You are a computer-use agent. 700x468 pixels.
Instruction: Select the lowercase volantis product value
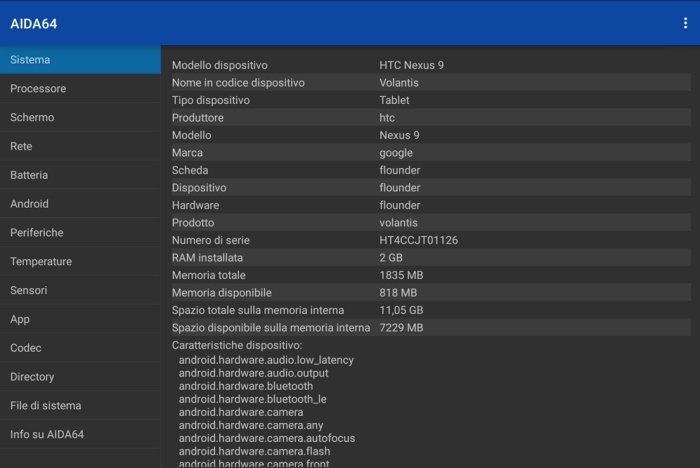tap(399, 223)
